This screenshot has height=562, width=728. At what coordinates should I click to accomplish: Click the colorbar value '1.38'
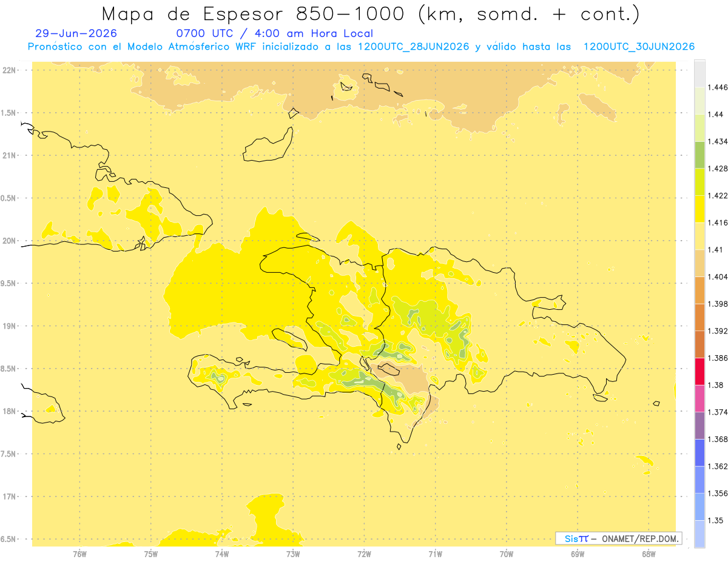(715, 385)
